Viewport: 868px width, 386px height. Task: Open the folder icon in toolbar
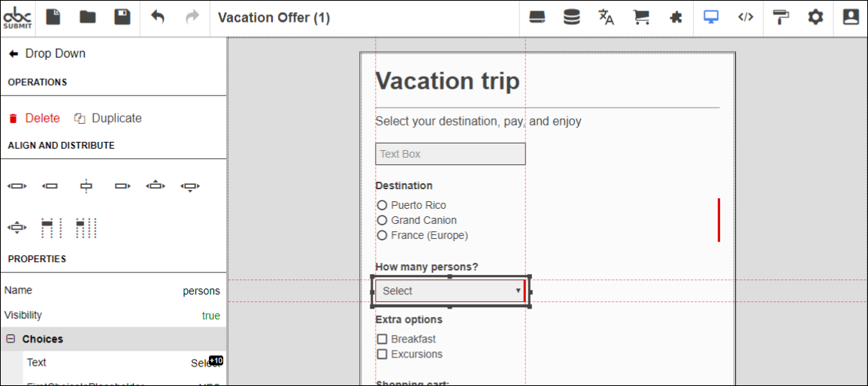(87, 18)
